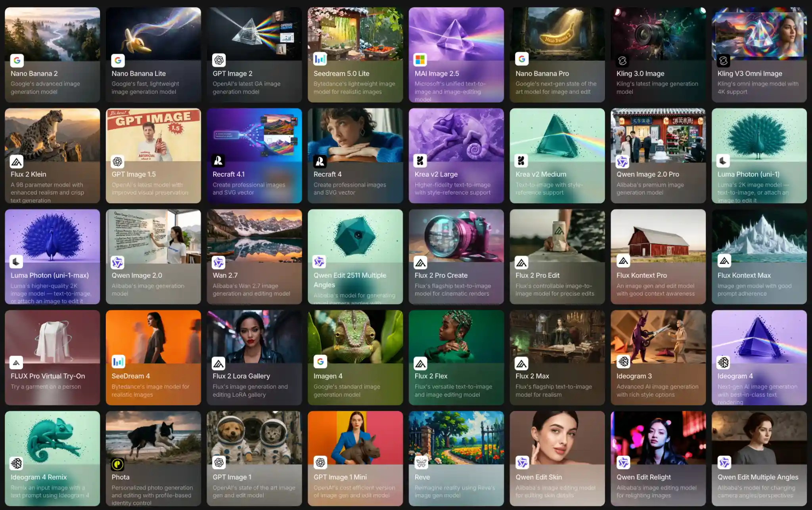This screenshot has width=812, height=510.
Task: Open the Imagen 4 chameleon thumbnail
Action: point(355,336)
